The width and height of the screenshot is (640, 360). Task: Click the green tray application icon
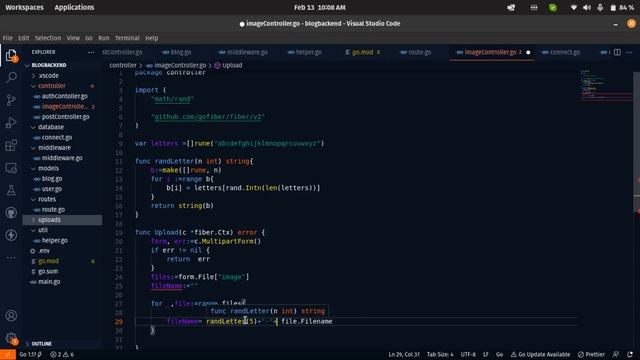pos(553,7)
